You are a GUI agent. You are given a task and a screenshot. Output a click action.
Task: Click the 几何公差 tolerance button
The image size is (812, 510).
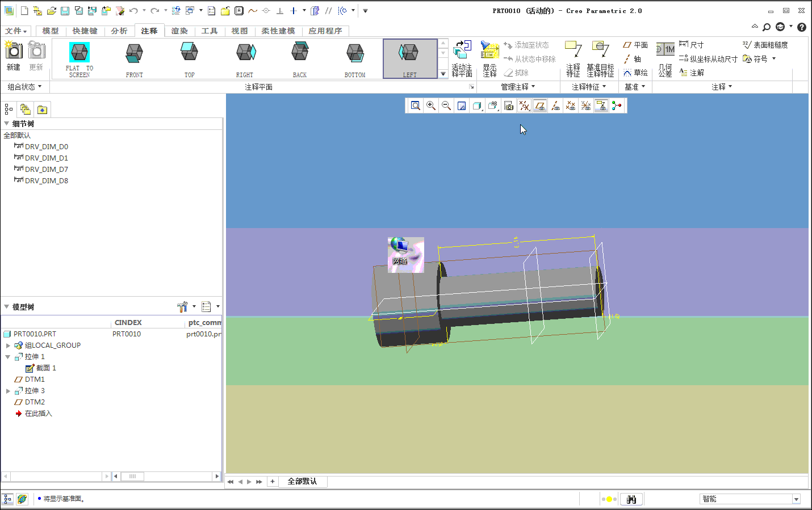pyautogui.click(x=665, y=59)
